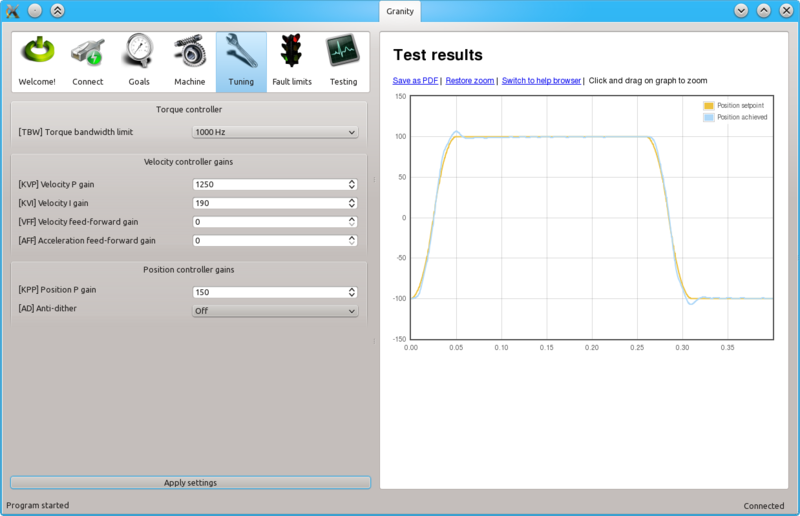Click the Position setpoint legend swatch
The height and width of the screenshot is (516, 800).
[709, 106]
